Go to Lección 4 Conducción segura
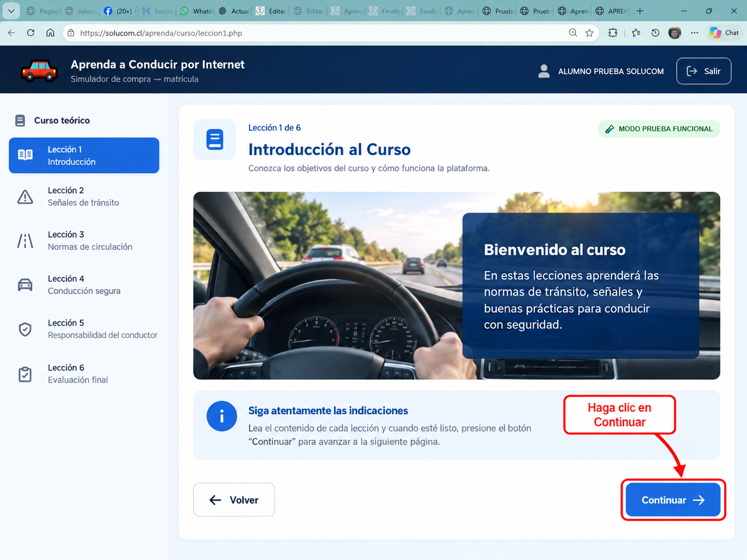The width and height of the screenshot is (747, 560). (84, 285)
